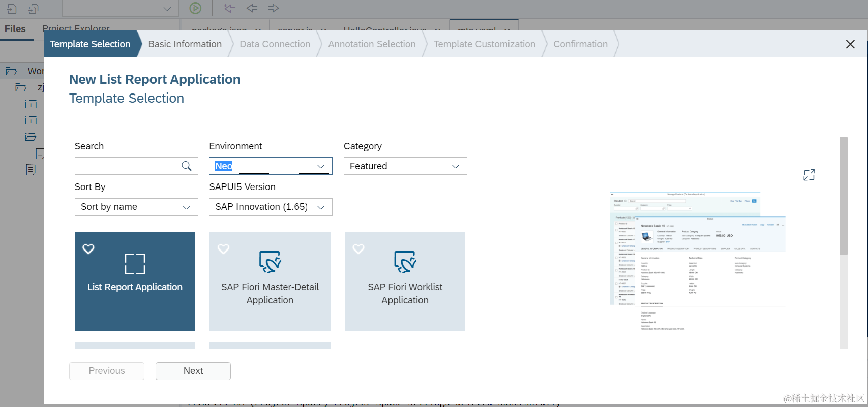This screenshot has width=868, height=407.
Task: Click the Worklist template icon
Action: tap(405, 262)
